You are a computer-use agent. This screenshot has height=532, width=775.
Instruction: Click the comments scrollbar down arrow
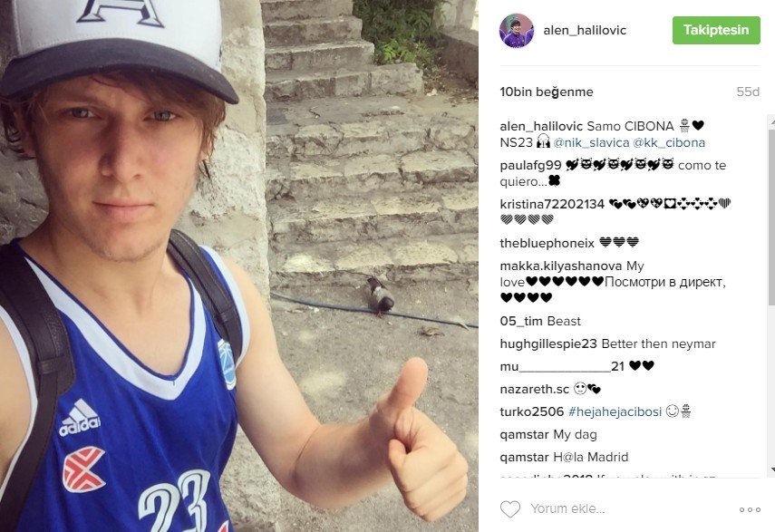771,469
